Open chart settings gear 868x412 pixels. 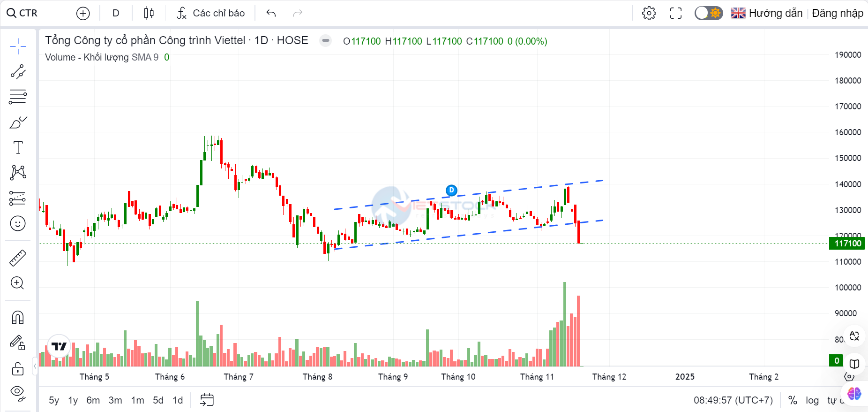(x=649, y=13)
